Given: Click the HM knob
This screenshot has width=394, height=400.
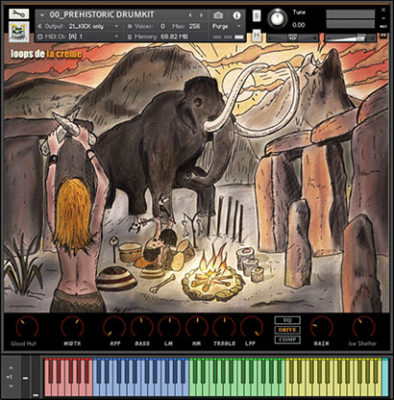Looking at the screenshot, I should (197, 328).
